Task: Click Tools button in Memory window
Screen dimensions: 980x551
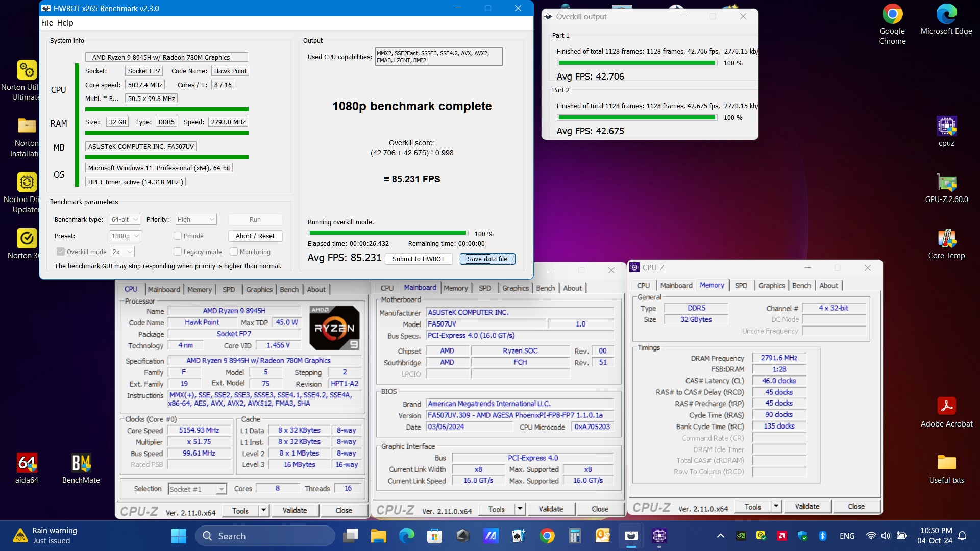Action: pyautogui.click(x=753, y=506)
